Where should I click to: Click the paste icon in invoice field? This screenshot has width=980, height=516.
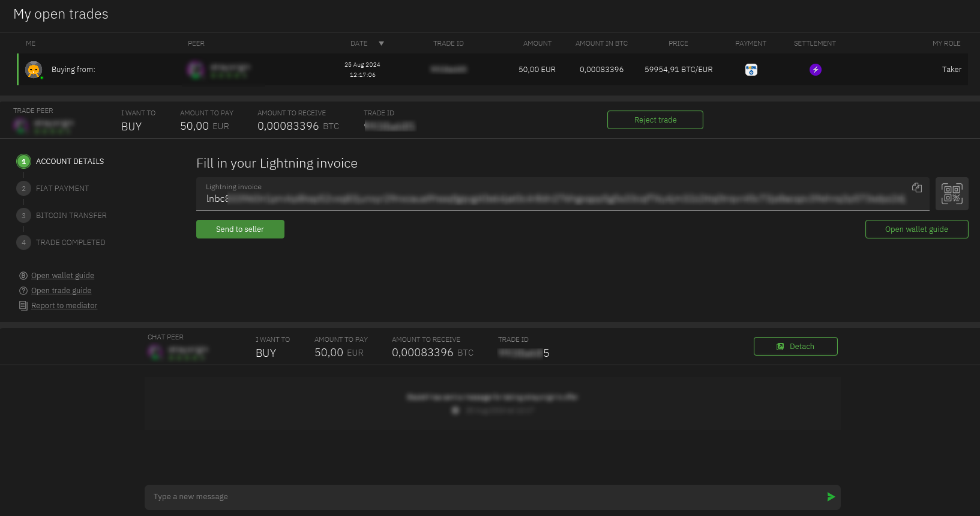[x=916, y=188]
